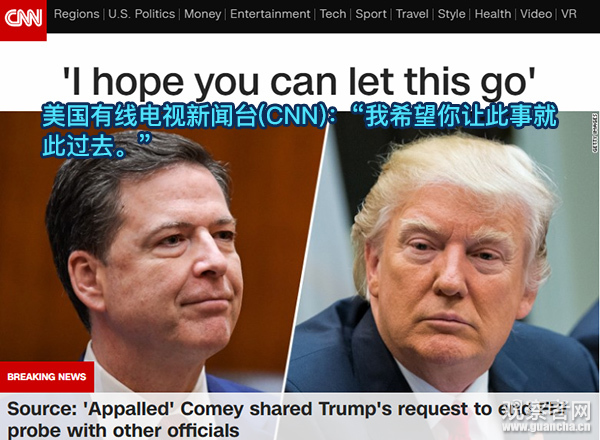This screenshot has width=600, height=440.
Task: Click the CNN logo icon
Action: [x=23, y=18]
